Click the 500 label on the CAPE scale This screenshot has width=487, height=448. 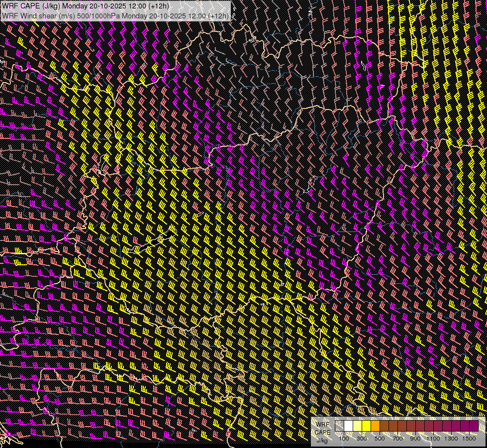pyautogui.click(x=380, y=439)
